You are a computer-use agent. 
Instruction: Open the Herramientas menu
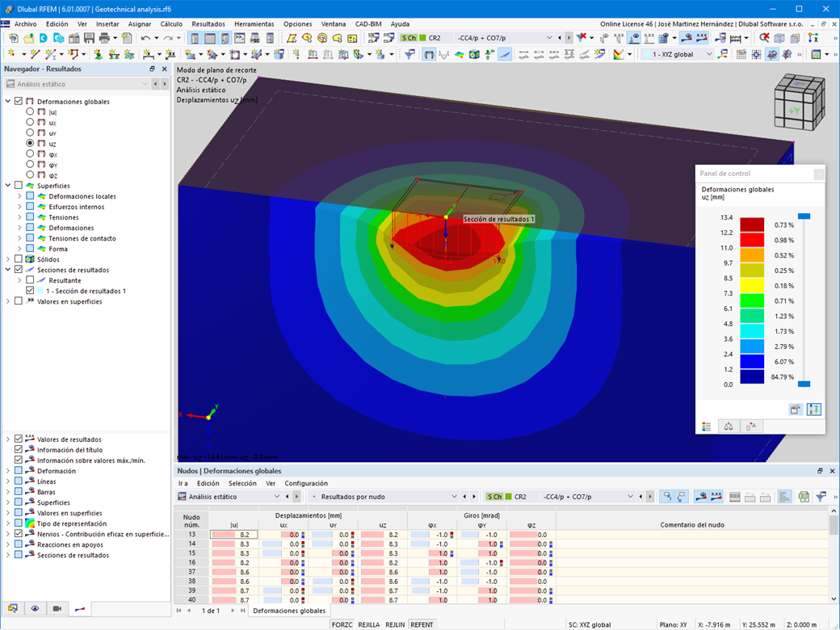point(254,24)
